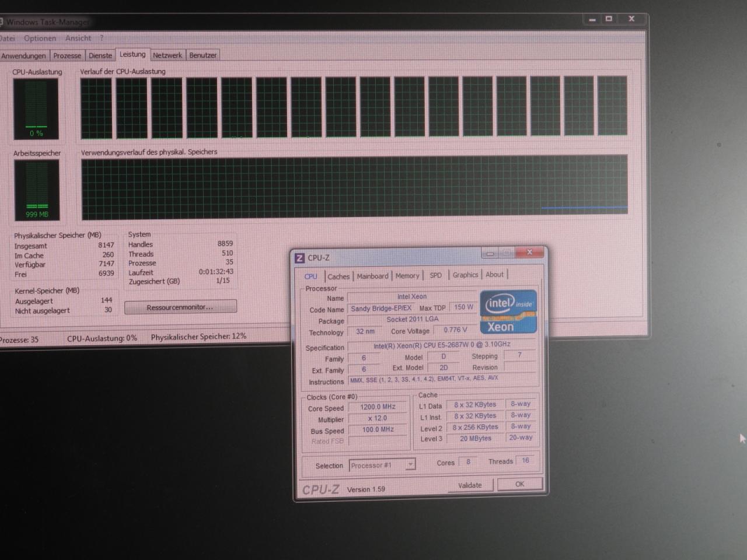Switch to the Benutzer tab
The width and height of the screenshot is (747, 560).
203,55
